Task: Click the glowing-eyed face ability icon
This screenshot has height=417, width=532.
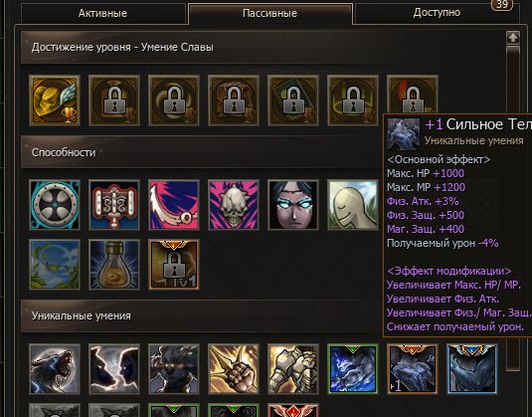Action: 293,205
